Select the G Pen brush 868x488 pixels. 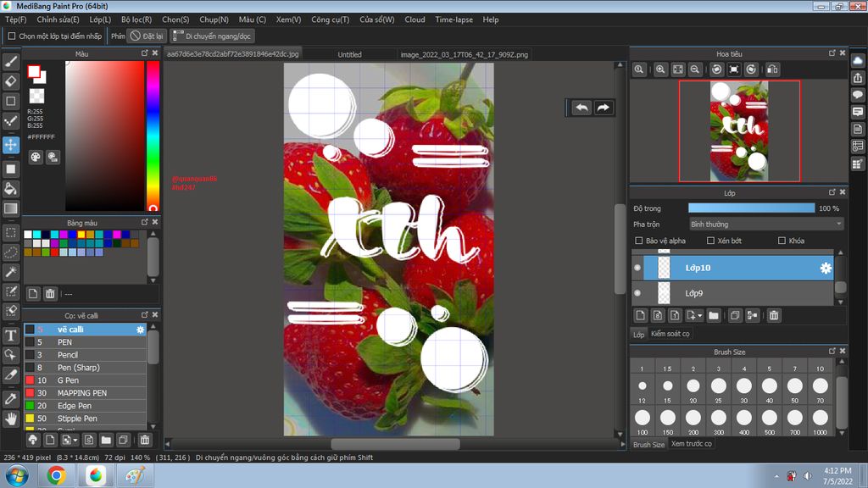[86, 380]
